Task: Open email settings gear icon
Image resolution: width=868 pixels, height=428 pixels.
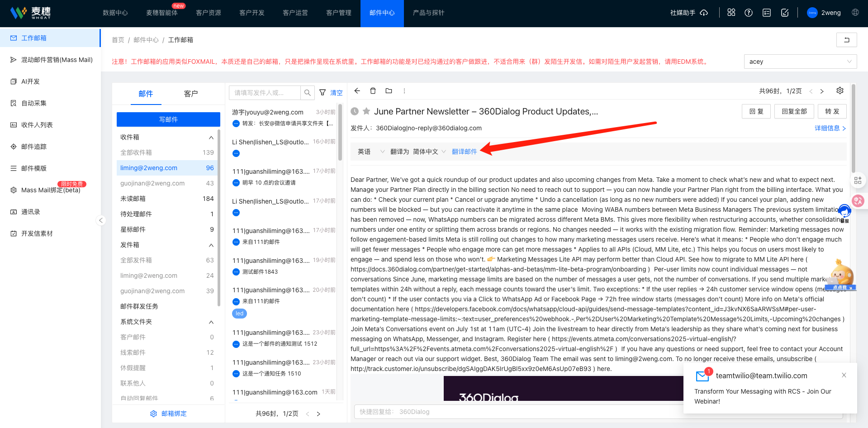Action: 840,91
